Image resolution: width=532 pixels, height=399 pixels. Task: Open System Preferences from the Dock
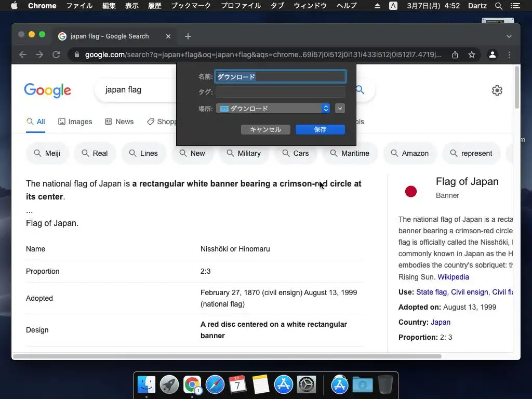tap(307, 385)
